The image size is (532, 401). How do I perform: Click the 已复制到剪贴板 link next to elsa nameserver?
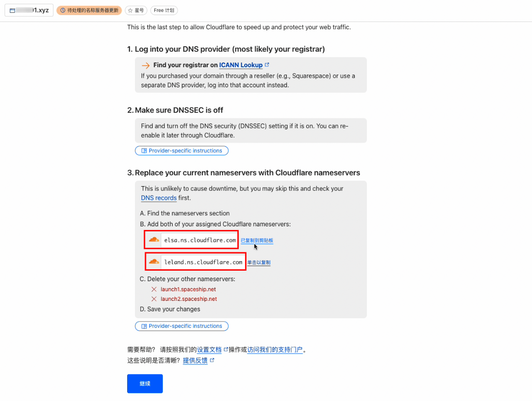[257, 240]
